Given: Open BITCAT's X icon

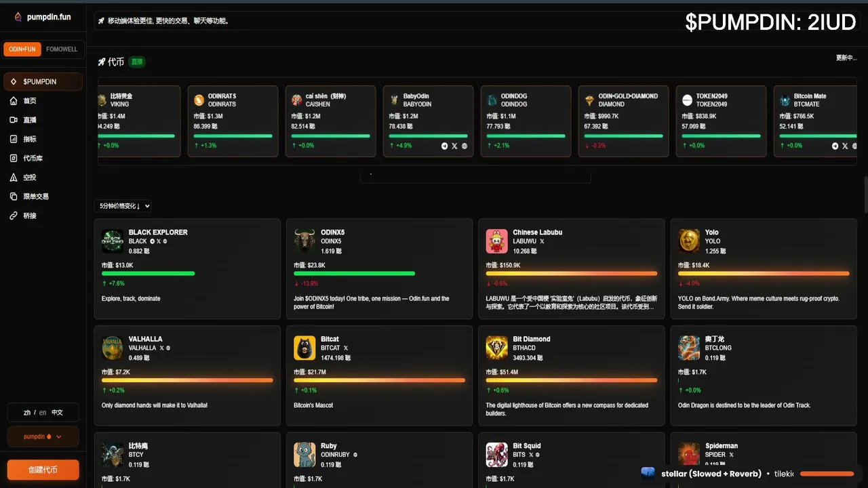Looking at the screenshot, I should [x=346, y=348].
